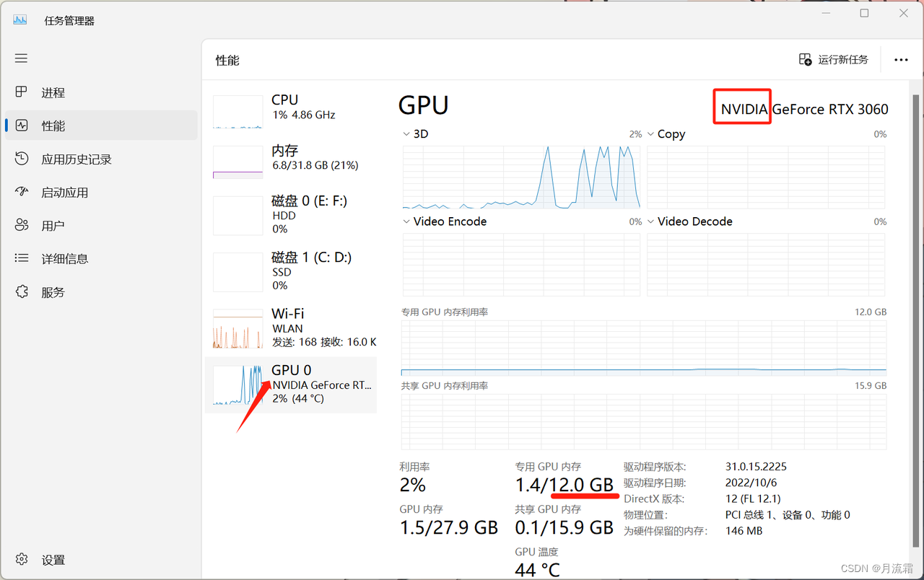This screenshot has height=580, width=924.
Task: Select 磁盘 1 (C: D:) entry
Action: 291,271
